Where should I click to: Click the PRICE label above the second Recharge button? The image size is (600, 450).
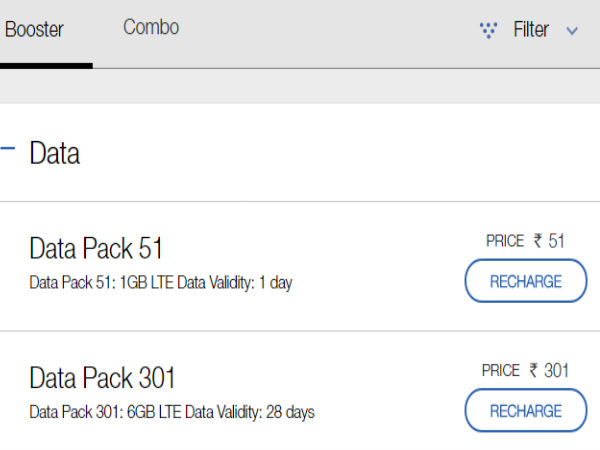pyautogui.click(x=501, y=370)
